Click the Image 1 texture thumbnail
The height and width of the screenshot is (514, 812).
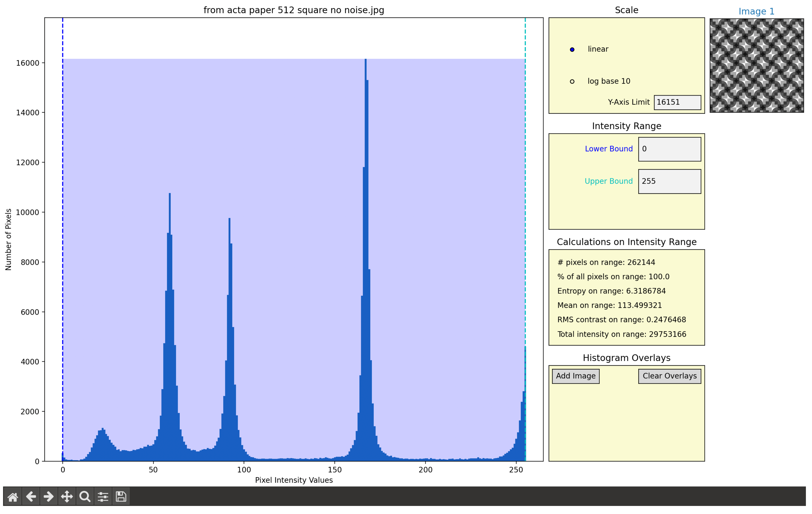point(757,66)
